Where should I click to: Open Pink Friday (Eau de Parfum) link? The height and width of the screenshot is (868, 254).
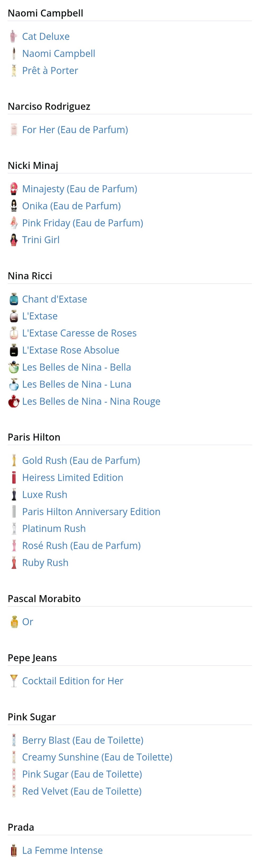point(83,223)
